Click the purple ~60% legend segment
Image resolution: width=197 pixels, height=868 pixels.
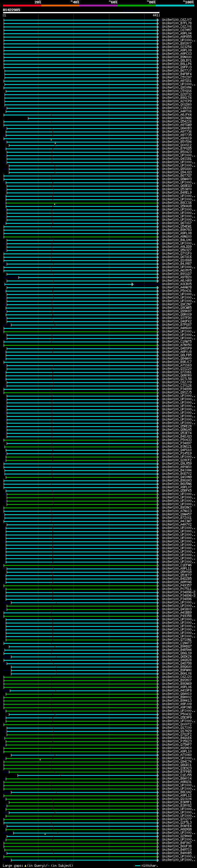point(98,6)
